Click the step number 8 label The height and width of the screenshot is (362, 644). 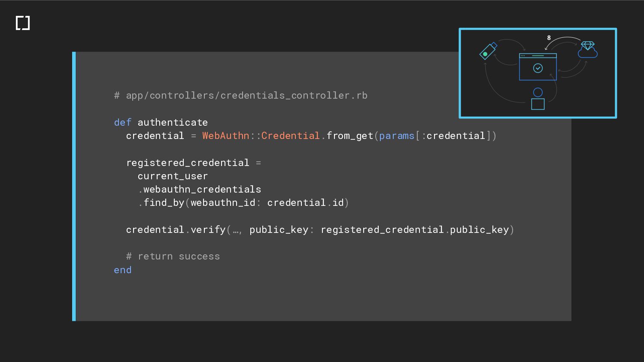coord(549,38)
